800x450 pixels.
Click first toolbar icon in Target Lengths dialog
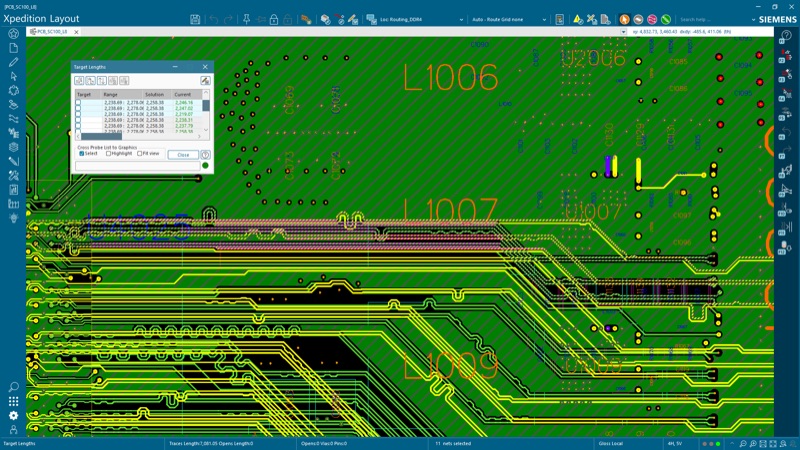pyautogui.click(x=79, y=81)
